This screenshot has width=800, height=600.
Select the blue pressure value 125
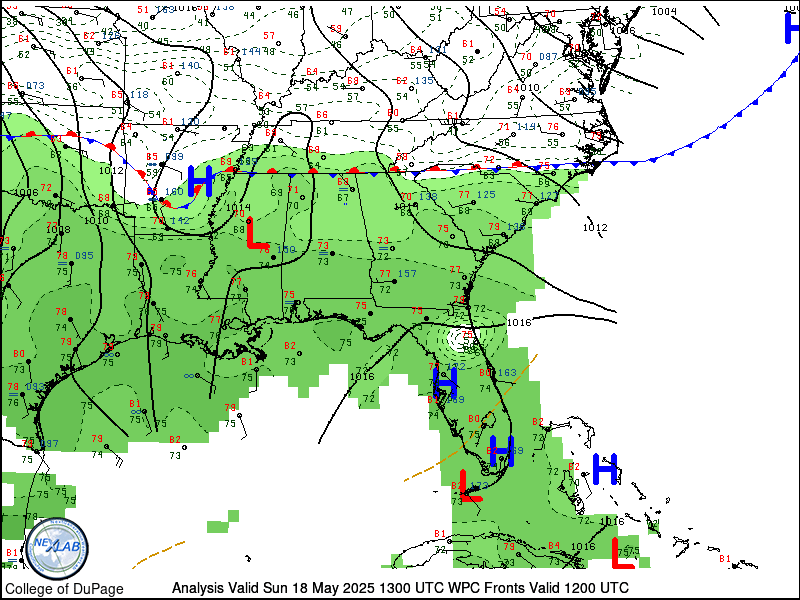click(486, 194)
